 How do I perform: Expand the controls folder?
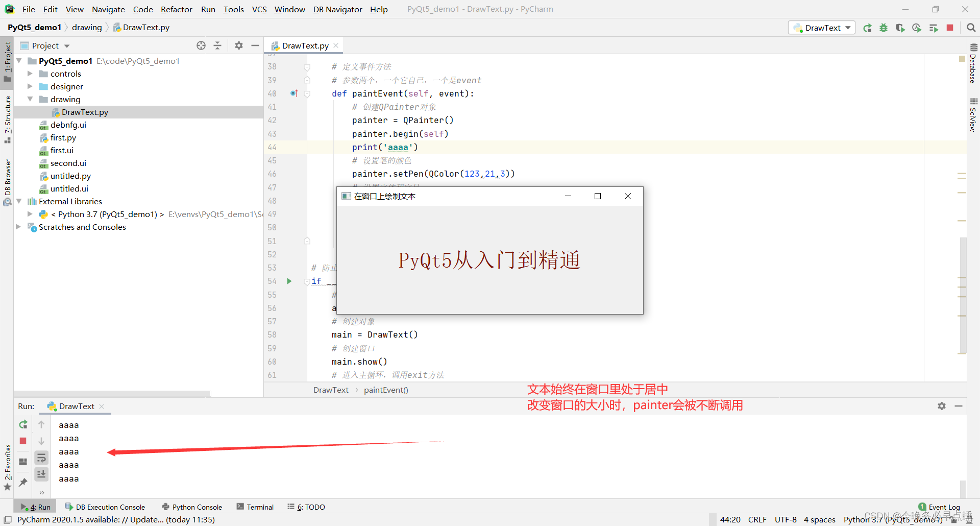pyautogui.click(x=30, y=74)
